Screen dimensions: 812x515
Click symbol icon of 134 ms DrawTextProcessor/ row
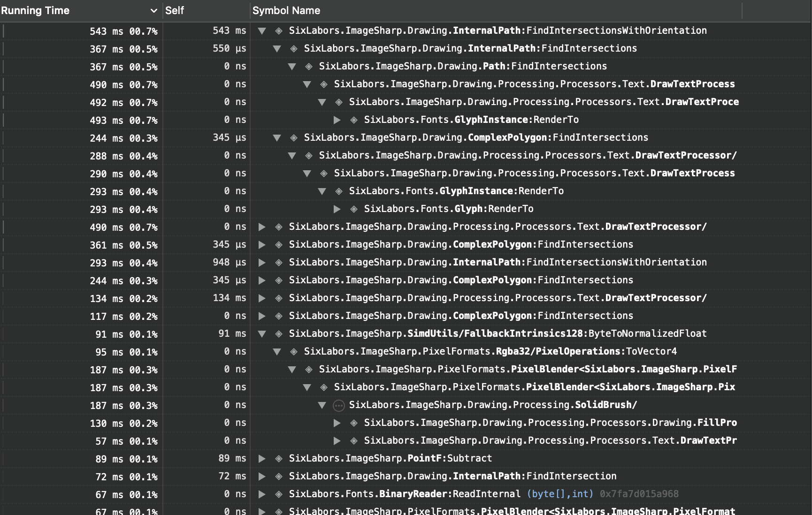[279, 298]
